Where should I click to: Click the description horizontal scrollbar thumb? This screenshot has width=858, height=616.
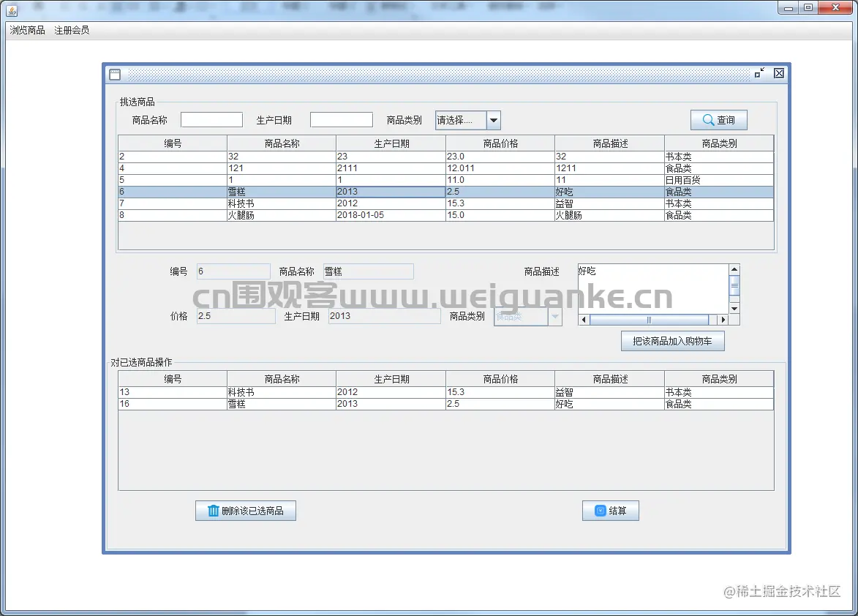(x=649, y=320)
